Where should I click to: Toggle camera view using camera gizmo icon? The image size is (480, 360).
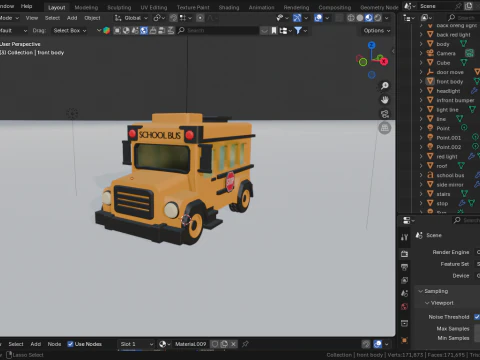point(385,114)
